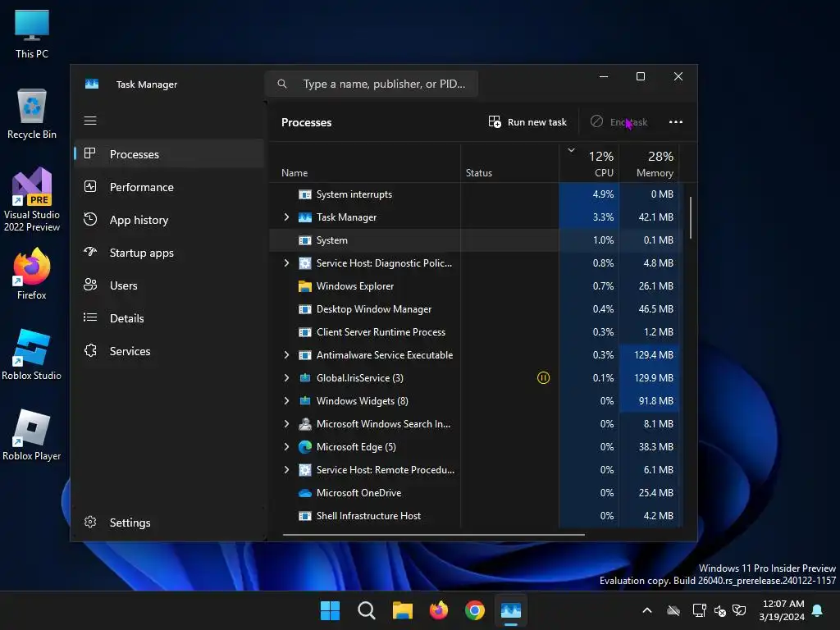Click the horizontal scrollbar below process list
Screen dimensions: 840x630
433,534
